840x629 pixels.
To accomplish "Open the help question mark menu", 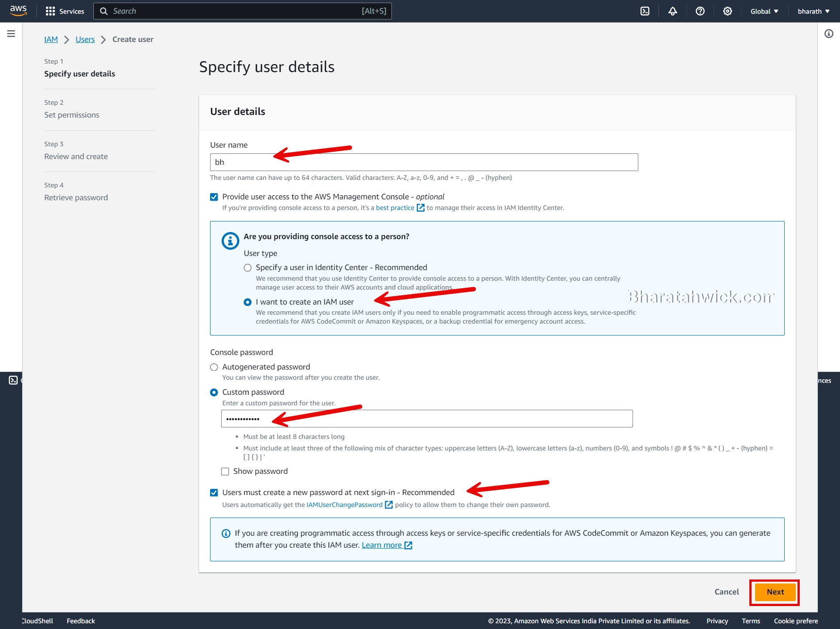I will [700, 11].
